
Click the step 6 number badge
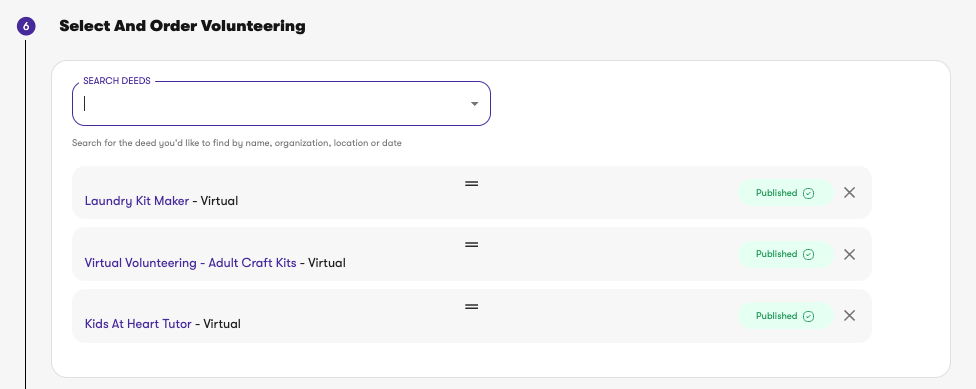click(26, 26)
